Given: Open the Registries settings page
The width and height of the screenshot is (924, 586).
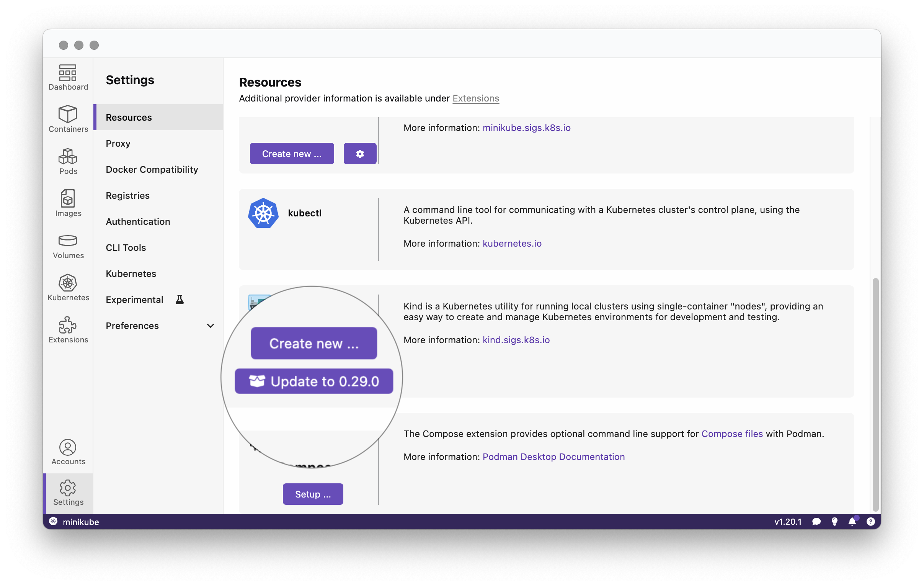Looking at the screenshot, I should click(128, 195).
